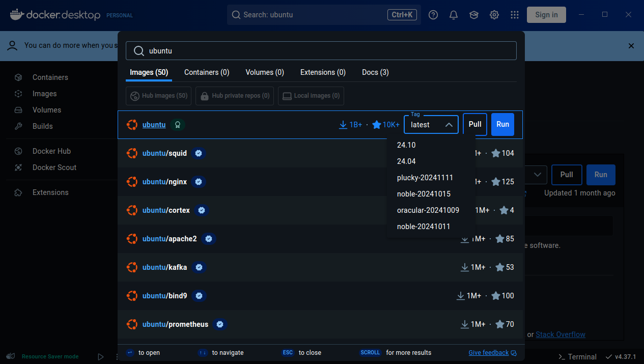The image size is (644, 364).
Task: Click the Docker Desktop whale logo
Action: 17,14
